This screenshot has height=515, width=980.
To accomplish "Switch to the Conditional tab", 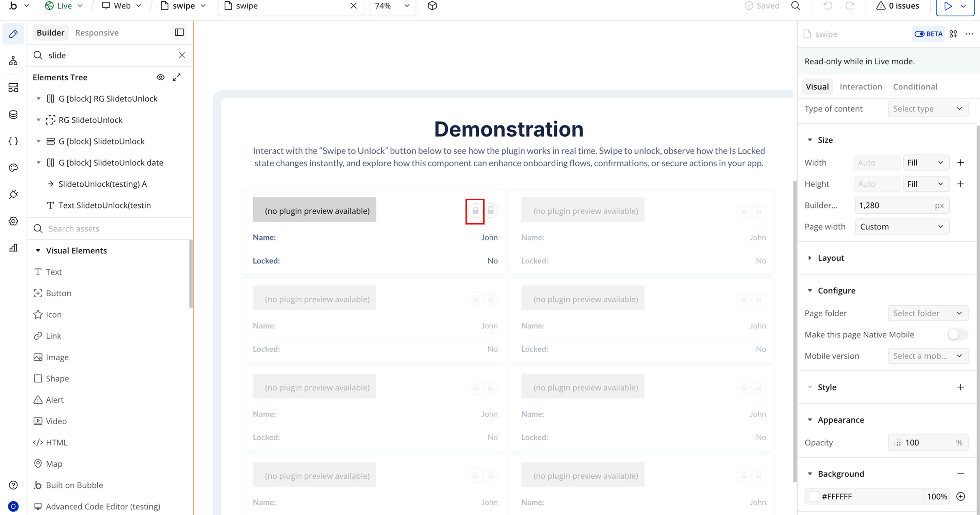I will click(915, 87).
